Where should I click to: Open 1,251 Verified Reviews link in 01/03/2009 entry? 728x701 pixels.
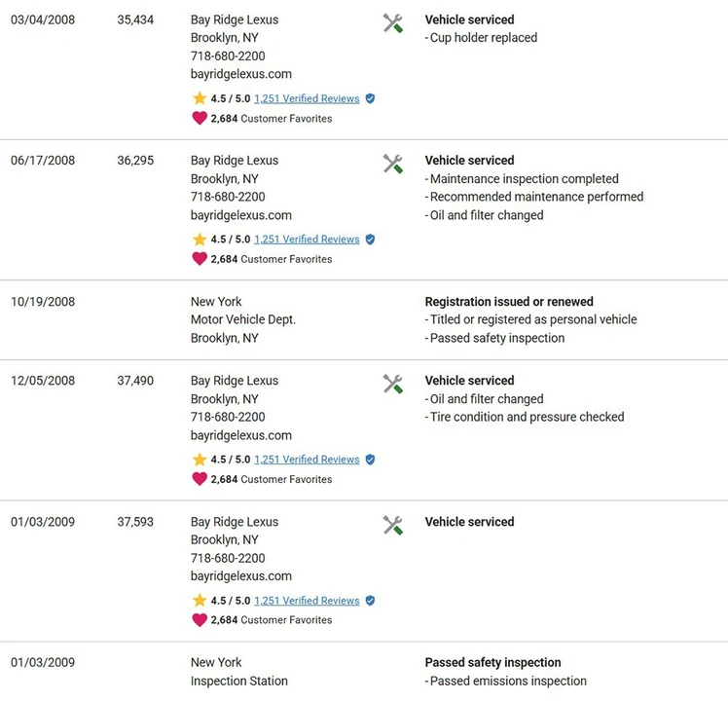[x=307, y=601]
